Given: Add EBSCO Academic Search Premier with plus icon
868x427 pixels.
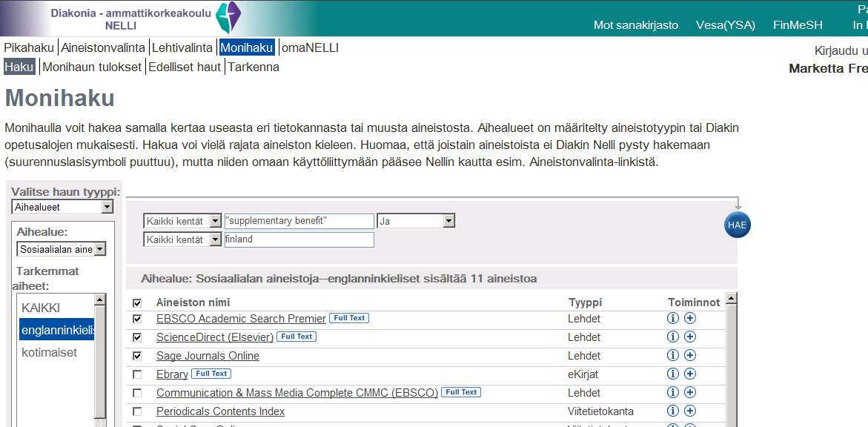Looking at the screenshot, I should [x=690, y=319].
